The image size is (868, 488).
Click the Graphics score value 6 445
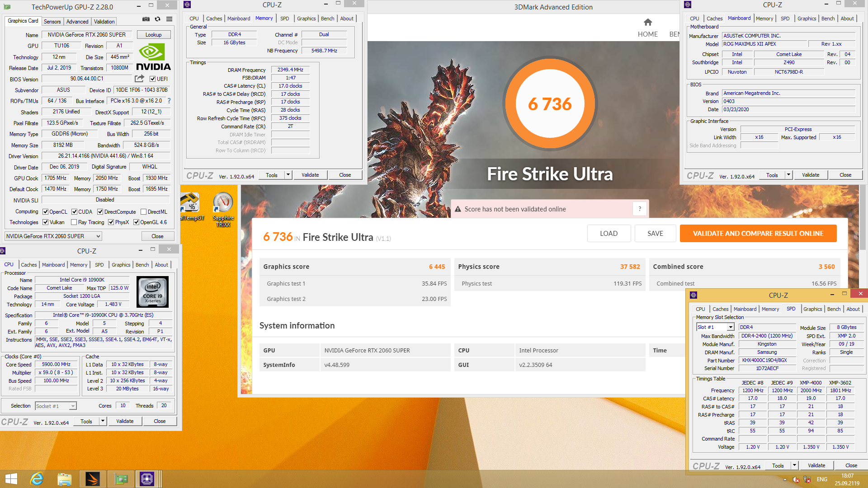(437, 267)
